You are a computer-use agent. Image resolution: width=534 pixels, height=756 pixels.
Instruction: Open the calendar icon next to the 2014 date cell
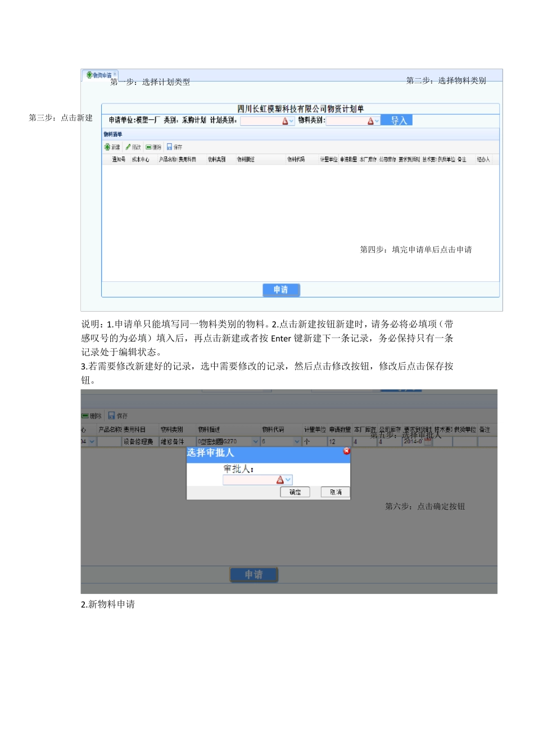[428, 442]
